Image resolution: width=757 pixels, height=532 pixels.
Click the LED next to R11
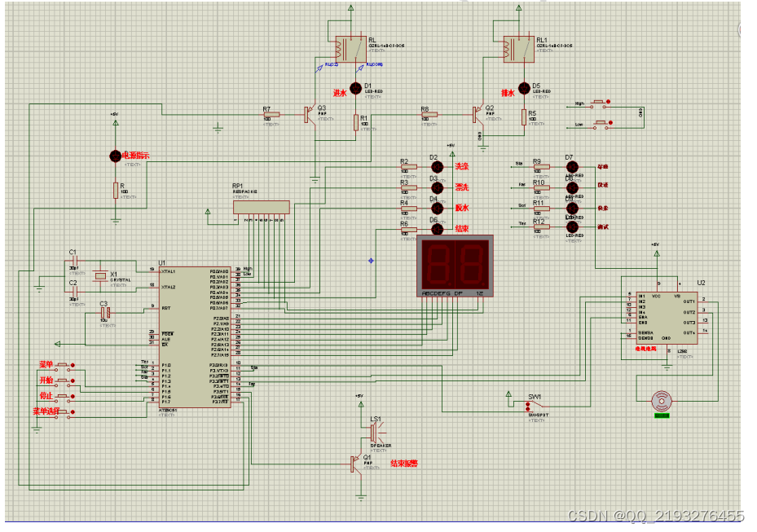[572, 209]
